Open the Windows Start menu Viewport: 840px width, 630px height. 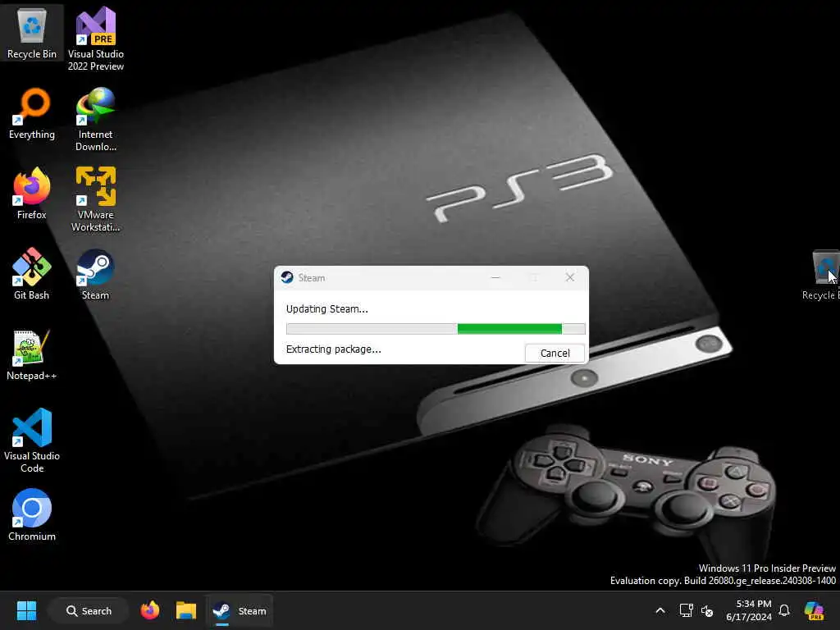click(26, 610)
